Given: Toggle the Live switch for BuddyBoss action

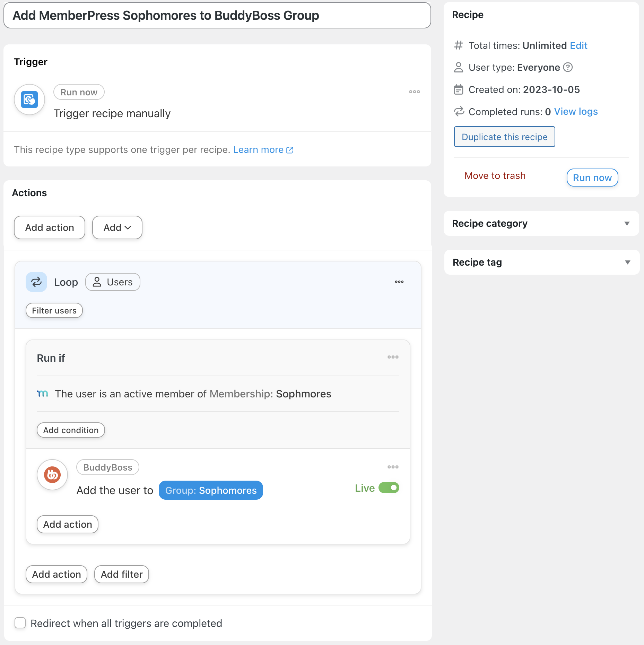Looking at the screenshot, I should point(389,488).
